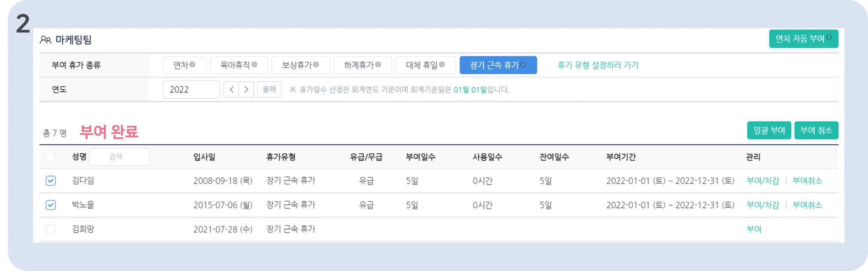Toggle the select-all header checkbox
Viewport: 868px width, 271px height.
(50, 157)
